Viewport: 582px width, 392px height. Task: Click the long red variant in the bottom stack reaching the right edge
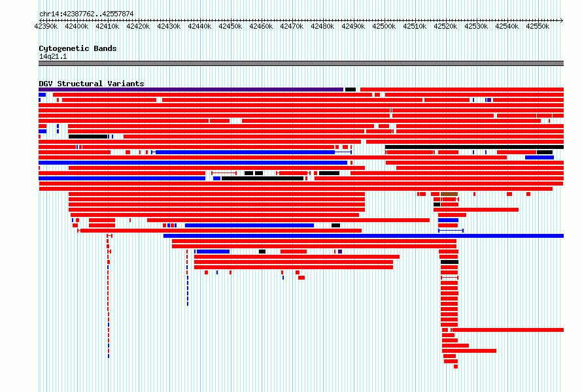pyautogui.click(x=507, y=330)
